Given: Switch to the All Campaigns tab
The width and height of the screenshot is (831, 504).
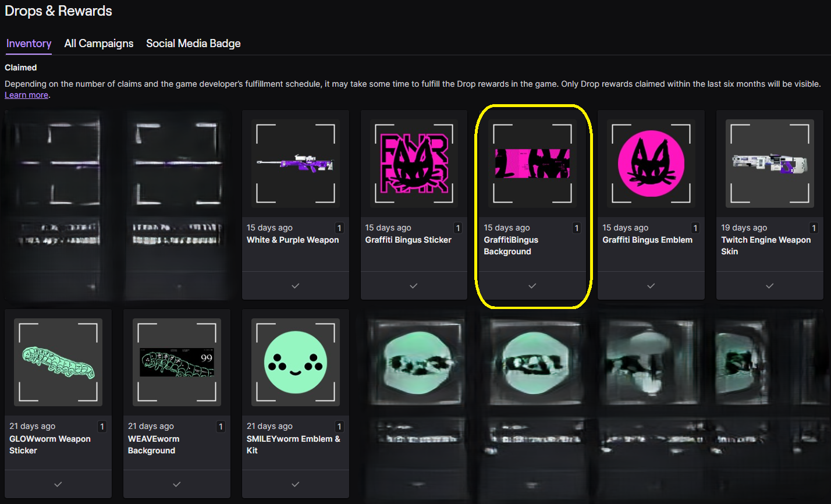Looking at the screenshot, I should click(x=99, y=44).
